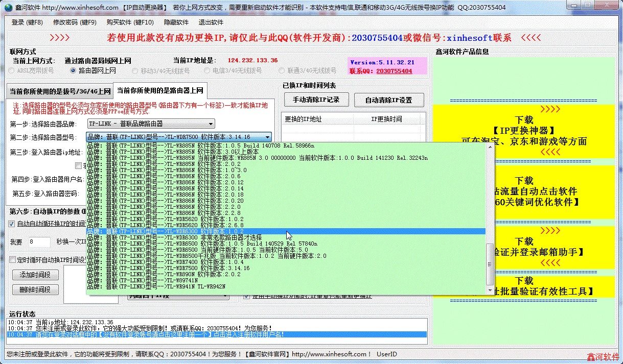Open the 下载【IP更换神器】 yellow banner
This screenshot has width=623, height=364.
coord(524,131)
